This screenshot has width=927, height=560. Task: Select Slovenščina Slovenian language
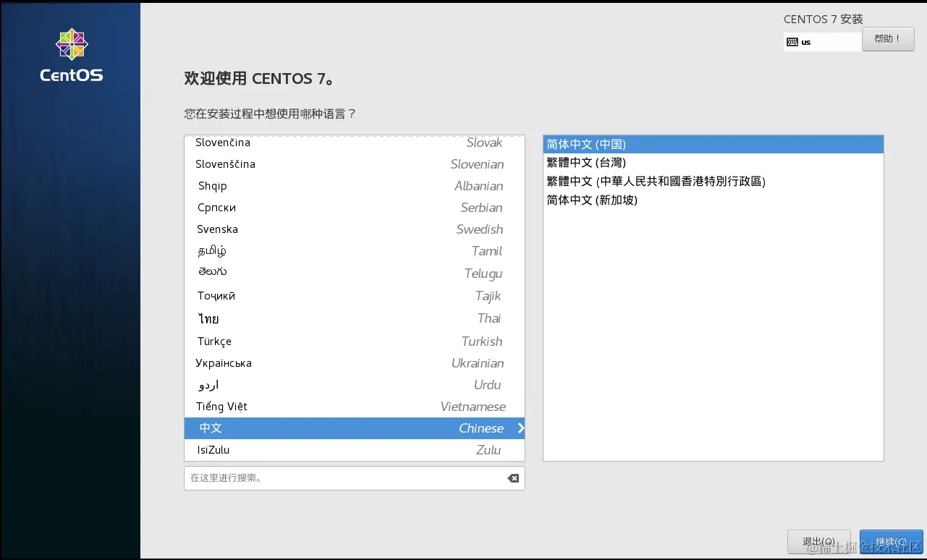click(x=355, y=164)
